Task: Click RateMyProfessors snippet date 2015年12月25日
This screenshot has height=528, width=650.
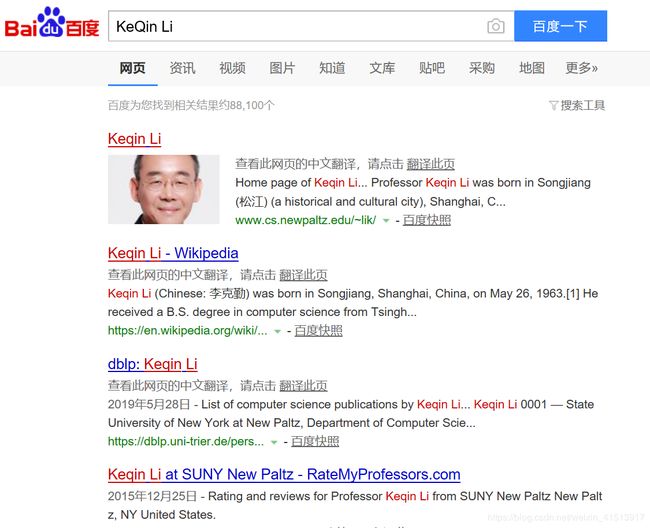Action: [x=152, y=497]
